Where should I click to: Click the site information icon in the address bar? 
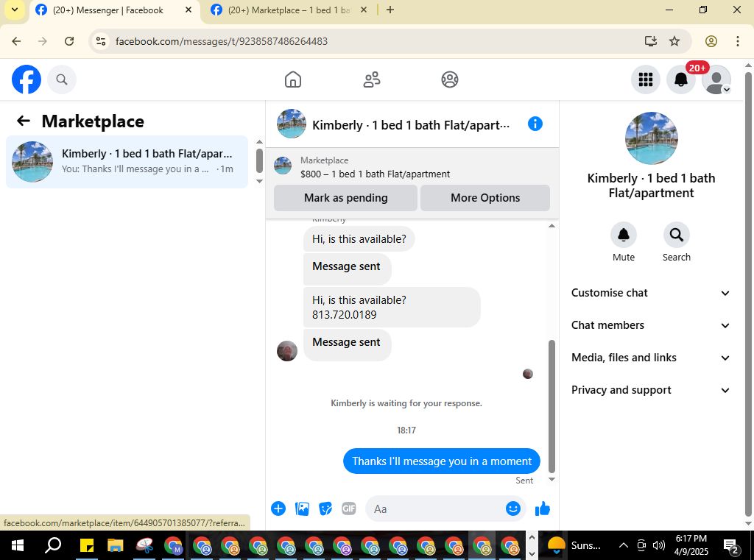(101, 41)
